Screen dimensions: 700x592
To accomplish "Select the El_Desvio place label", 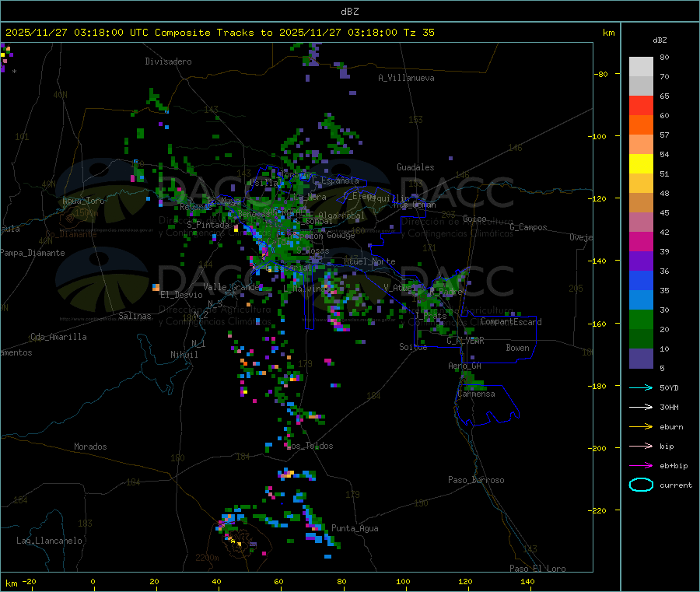I will pyautogui.click(x=182, y=295).
